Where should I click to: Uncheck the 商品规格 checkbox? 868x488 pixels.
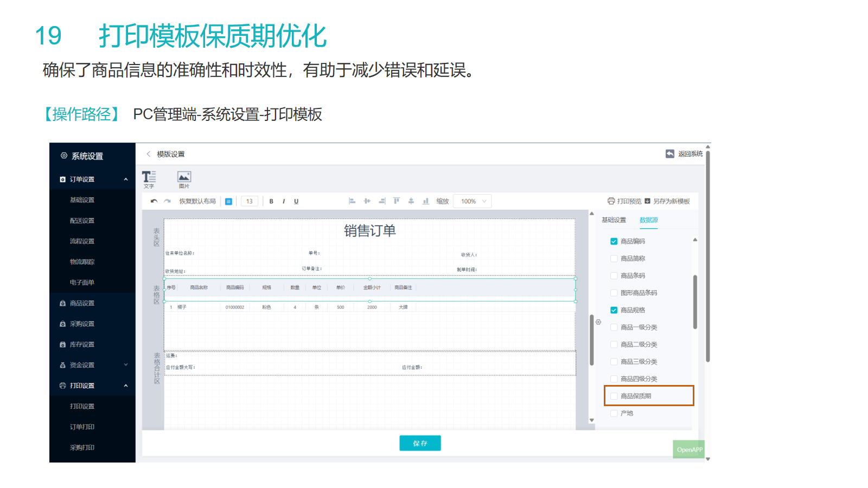614,310
